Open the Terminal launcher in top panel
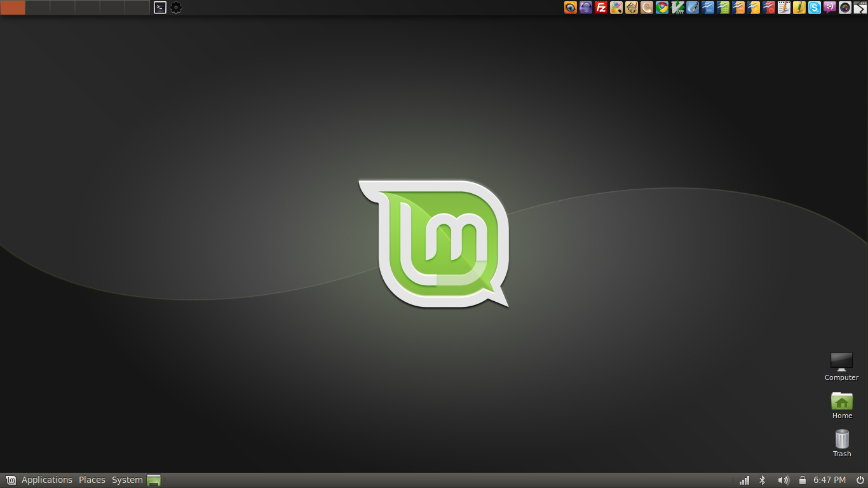Viewport: 868px width, 488px height. (160, 8)
